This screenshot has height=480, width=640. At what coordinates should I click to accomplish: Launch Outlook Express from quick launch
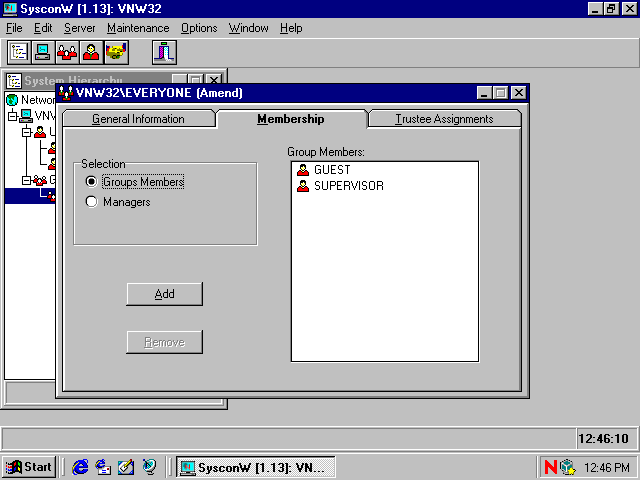point(103,467)
